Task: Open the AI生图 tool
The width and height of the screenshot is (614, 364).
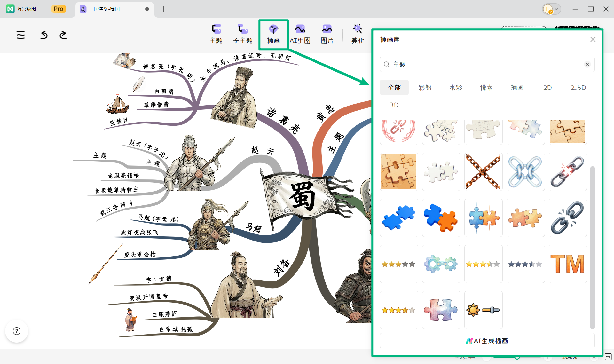Action: (x=300, y=34)
